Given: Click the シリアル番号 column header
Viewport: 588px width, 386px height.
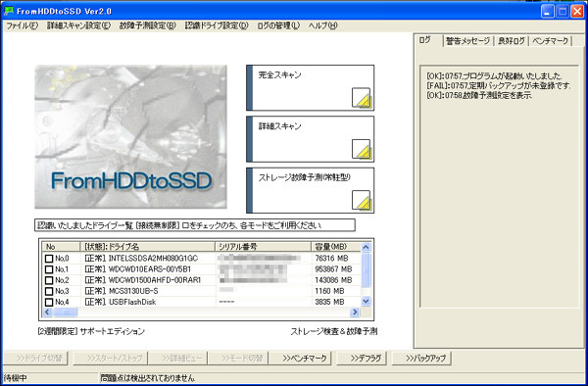Looking at the screenshot, I should (x=264, y=247).
